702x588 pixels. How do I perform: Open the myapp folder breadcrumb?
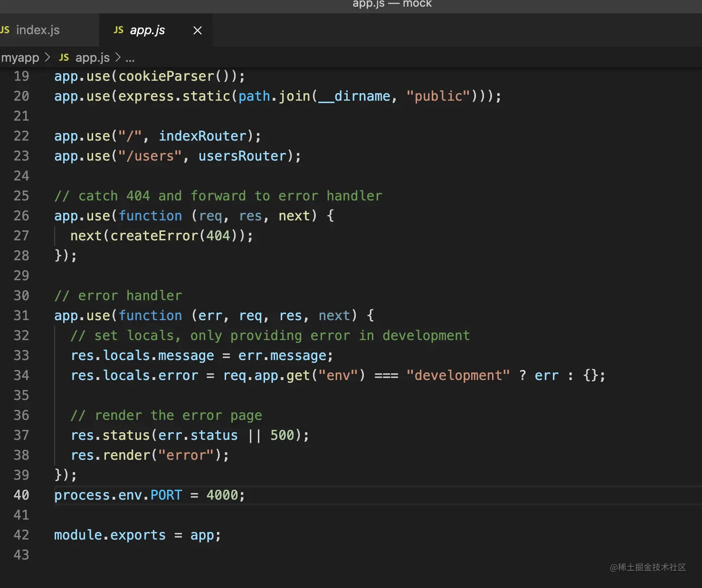(x=20, y=57)
